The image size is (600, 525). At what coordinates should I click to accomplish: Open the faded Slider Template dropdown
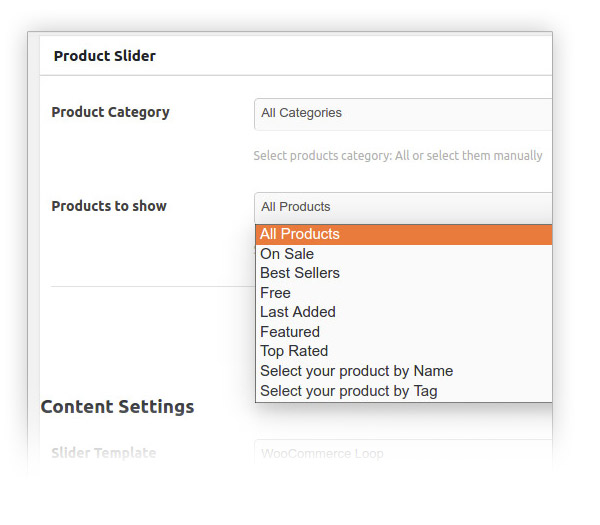click(402, 453)
